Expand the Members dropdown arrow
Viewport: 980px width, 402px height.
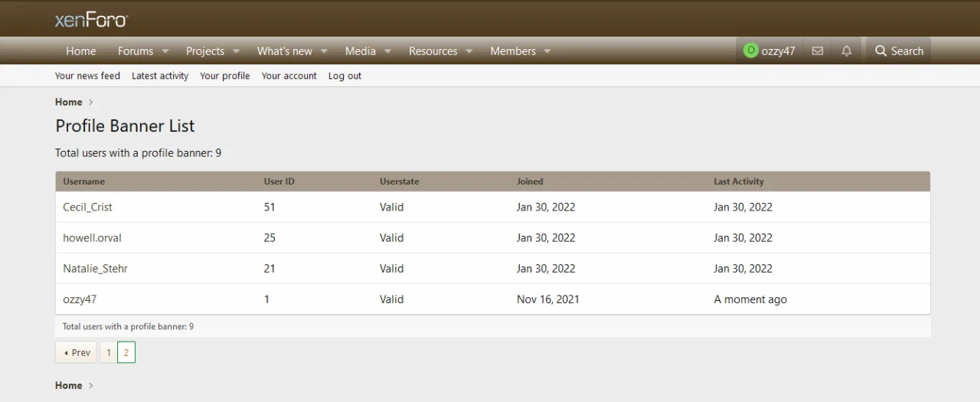(547, 51)
